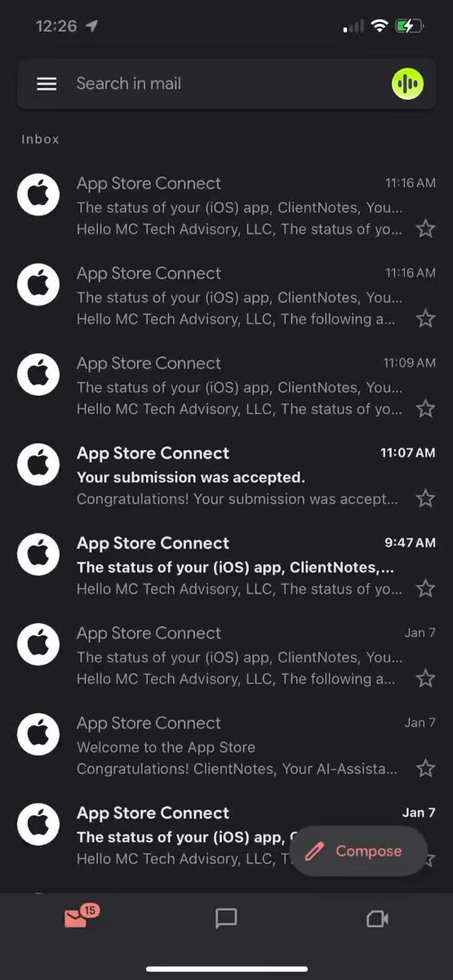
Task: Compose a new email
Action: [x=358, y=851]
